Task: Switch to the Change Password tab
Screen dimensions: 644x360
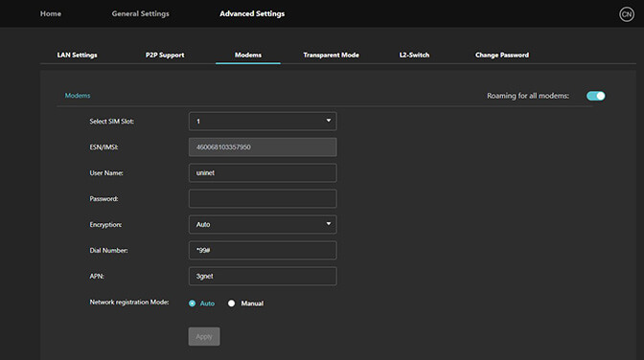Action: click(502, 55)
